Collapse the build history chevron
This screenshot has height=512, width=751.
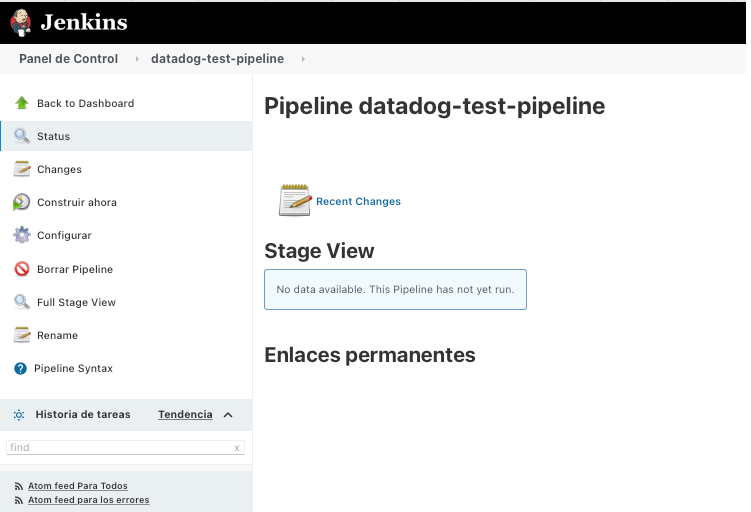coord(228,415)
